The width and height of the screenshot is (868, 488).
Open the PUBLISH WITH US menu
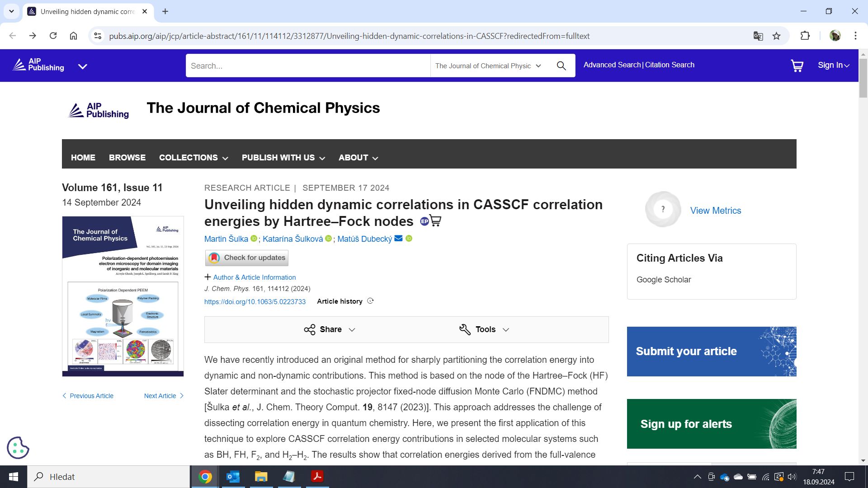(x=283, y=158)
